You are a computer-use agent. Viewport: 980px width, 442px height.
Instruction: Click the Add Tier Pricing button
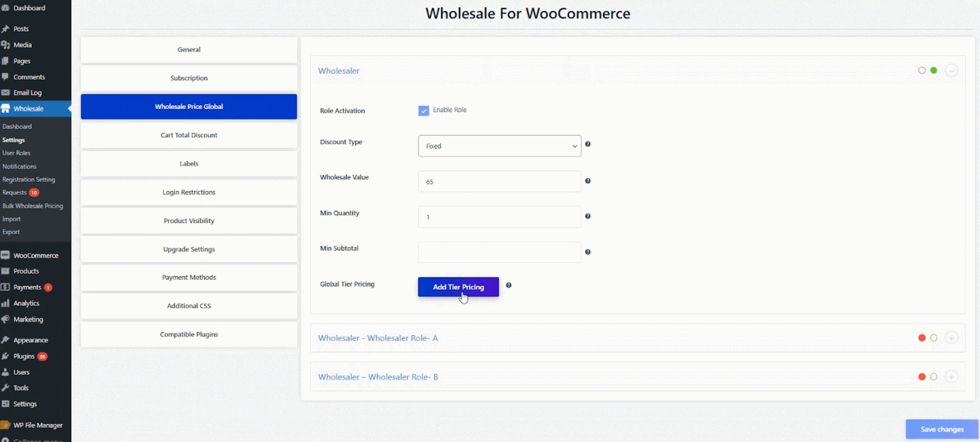pos(458,287)
